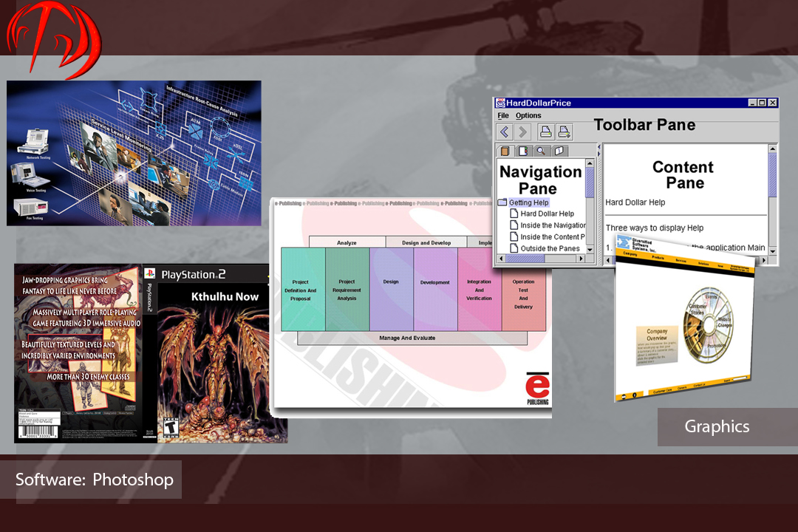Click the red e Publishing logo
798x532 pixels.
pos(537,389)
